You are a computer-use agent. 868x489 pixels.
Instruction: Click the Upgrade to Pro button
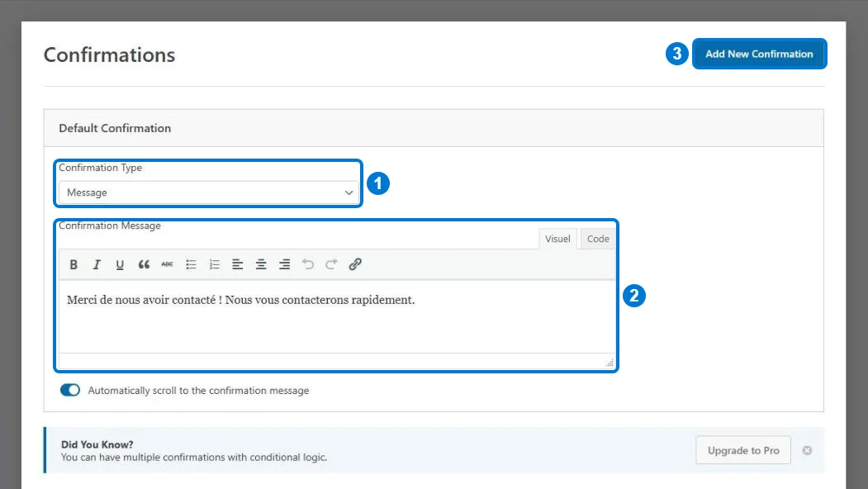point(743,450)
